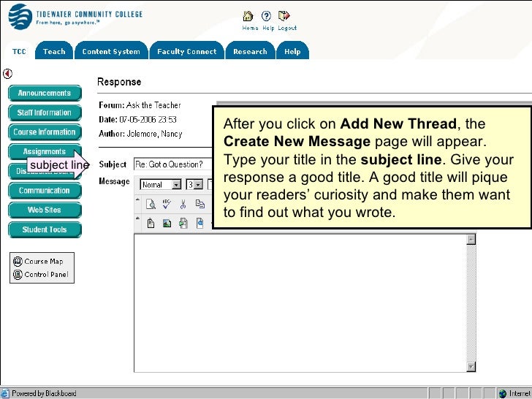532x399 pixels.
Task: Open Help via the question mark icon
Action: pos(266,16)
